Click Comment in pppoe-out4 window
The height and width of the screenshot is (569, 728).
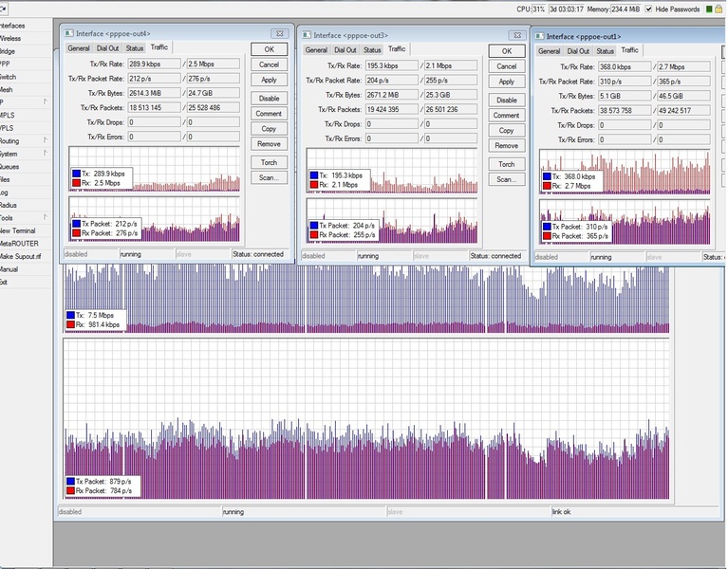270,114
